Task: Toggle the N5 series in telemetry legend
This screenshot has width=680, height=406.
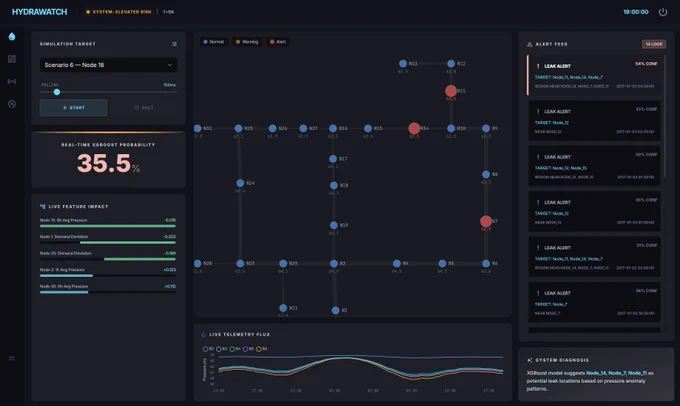Action: [x=248, y=349]
